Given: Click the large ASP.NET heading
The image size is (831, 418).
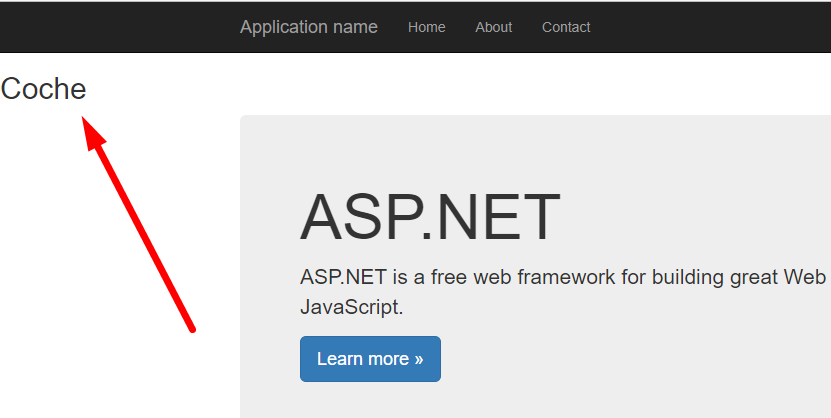Looking at the screenshot, I should click(x=429, y=217).
